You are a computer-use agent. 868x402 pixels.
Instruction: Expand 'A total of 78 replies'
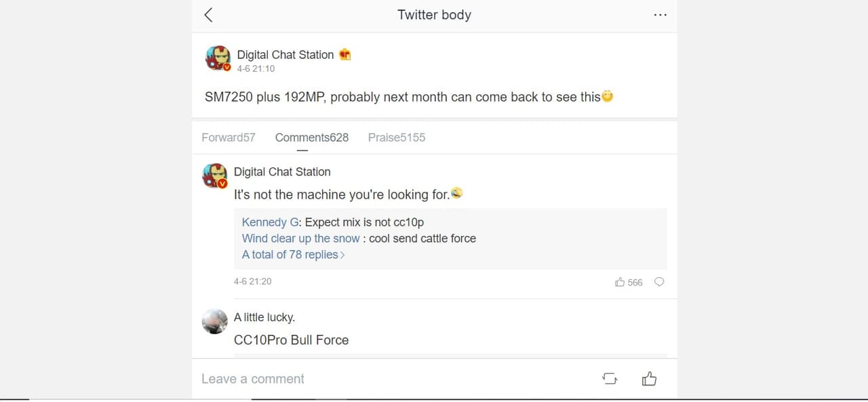coord(293,255)
